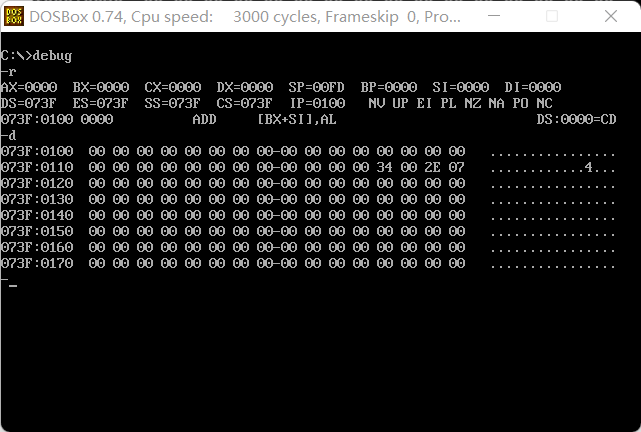Click the hex byte 34 in dump
Viewport: 641px width, 432px height.
coord(384,167)
